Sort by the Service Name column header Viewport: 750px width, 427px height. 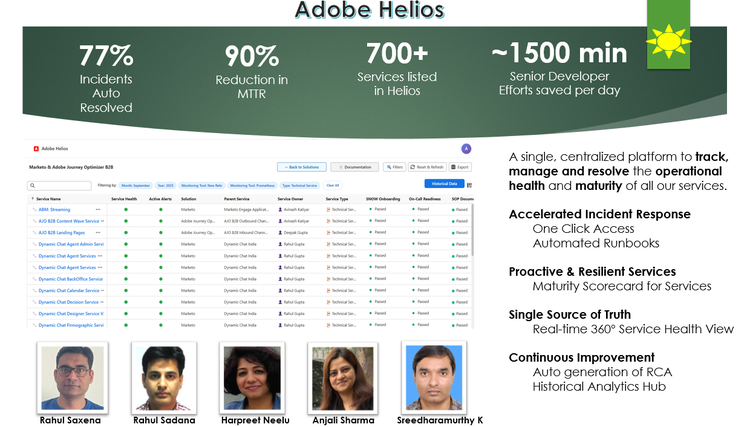pyautogui.click(x=47, y=198)
